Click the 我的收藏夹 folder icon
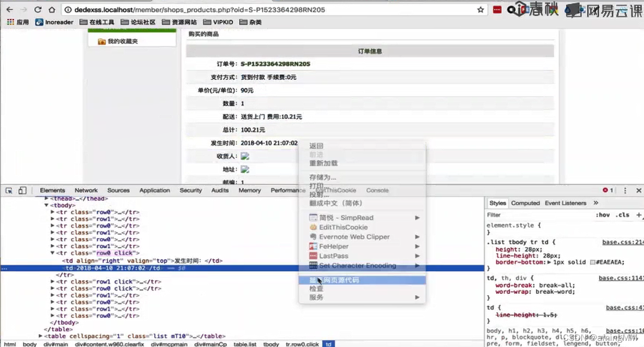This screenshot has height=347, width=644. (101, 42)
